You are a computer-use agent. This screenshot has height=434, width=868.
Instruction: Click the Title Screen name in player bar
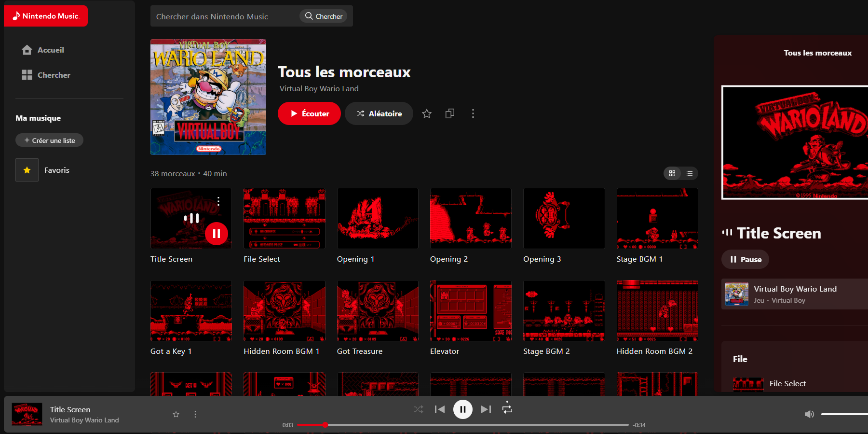(x=70, y=409)
